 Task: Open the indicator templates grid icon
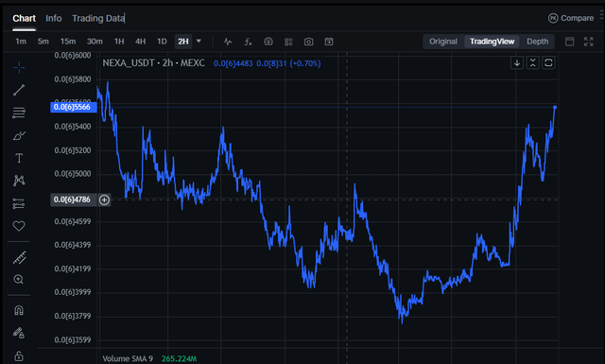288,42
